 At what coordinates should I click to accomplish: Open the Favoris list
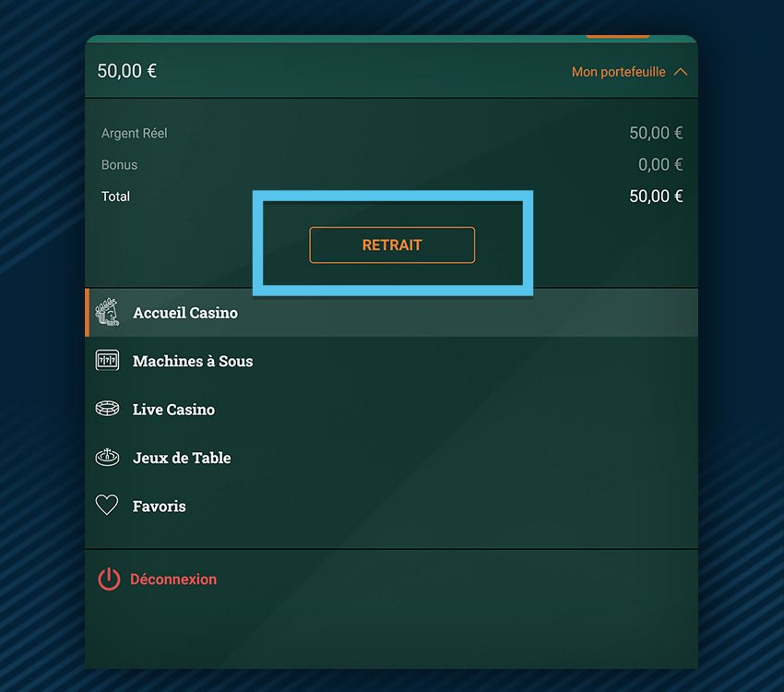pyautogui.click(x=160, y=506)
